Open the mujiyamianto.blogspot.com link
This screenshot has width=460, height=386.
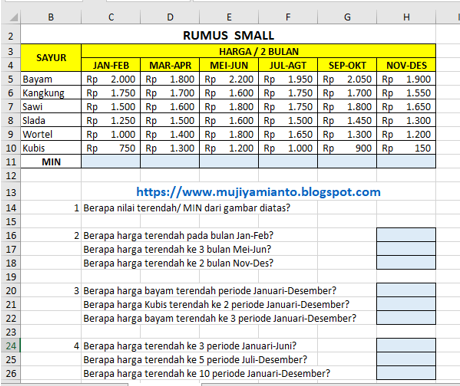(x=258, y=192)
